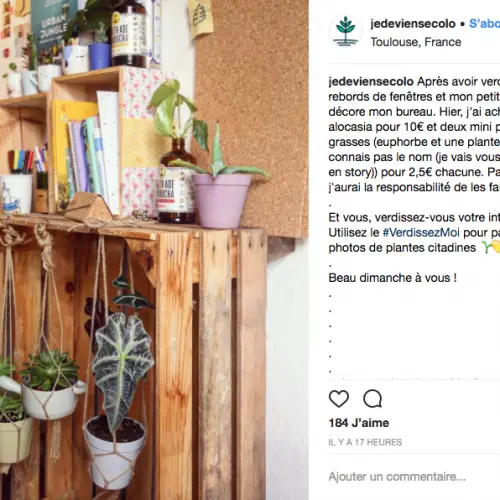This screenshot has width=500, height=500.
Task: Click the colored pens in the cup
Action: 21,162
